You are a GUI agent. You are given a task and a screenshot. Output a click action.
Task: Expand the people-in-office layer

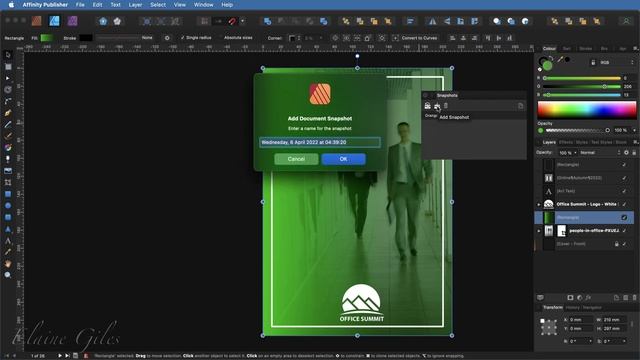coord(538,231)
